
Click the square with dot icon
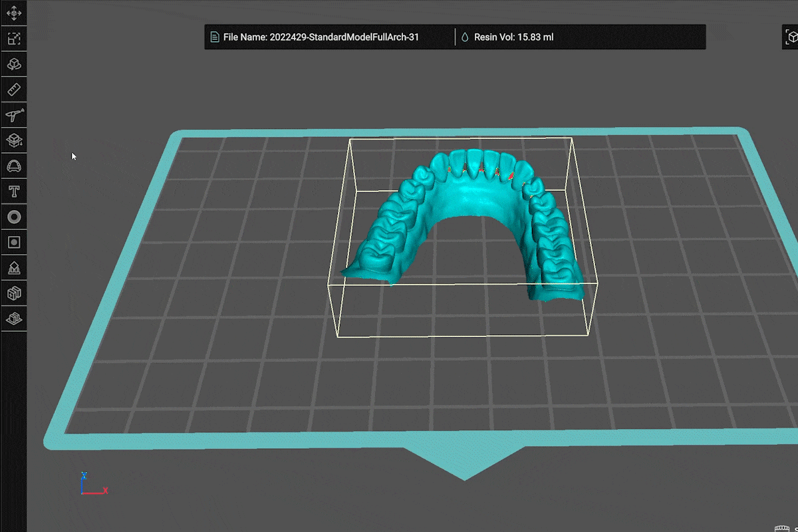point(13,242)
